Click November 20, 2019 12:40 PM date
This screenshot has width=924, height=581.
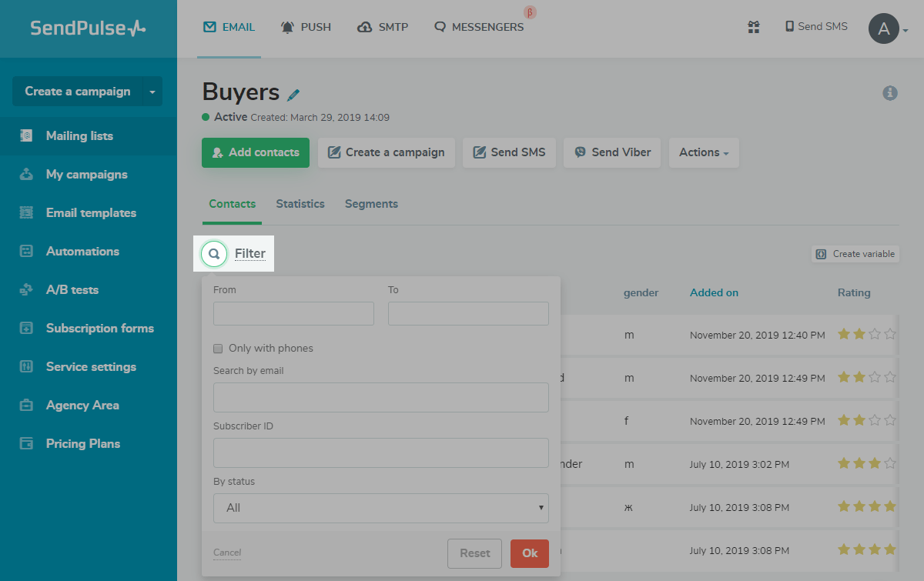758,336
